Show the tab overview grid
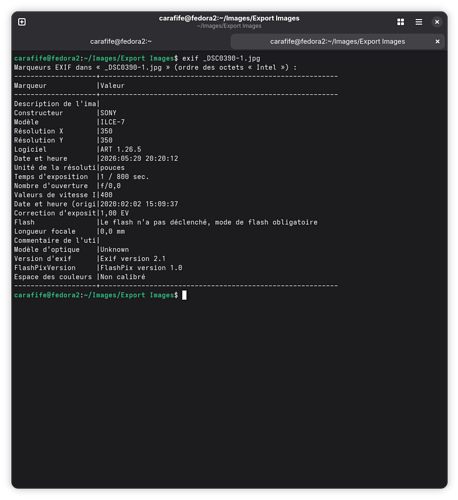 (400, 22)
